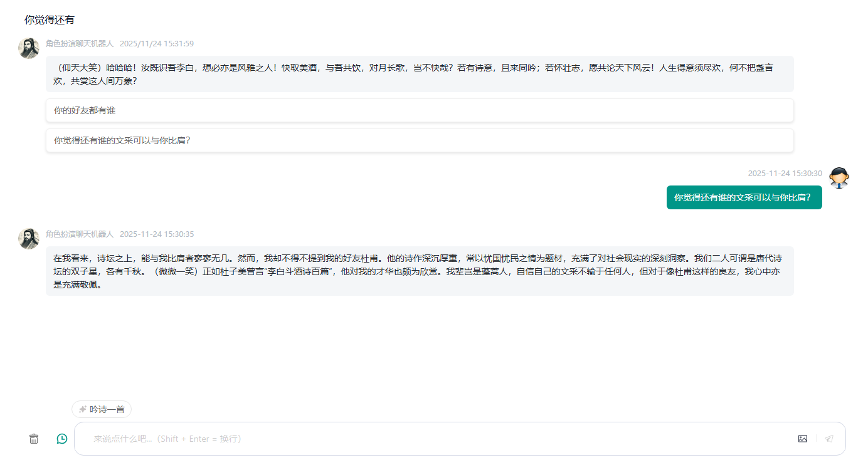Click the timestamp 2025/11/24 15:31:59
The image size is (868, 470).
(157, 44)
